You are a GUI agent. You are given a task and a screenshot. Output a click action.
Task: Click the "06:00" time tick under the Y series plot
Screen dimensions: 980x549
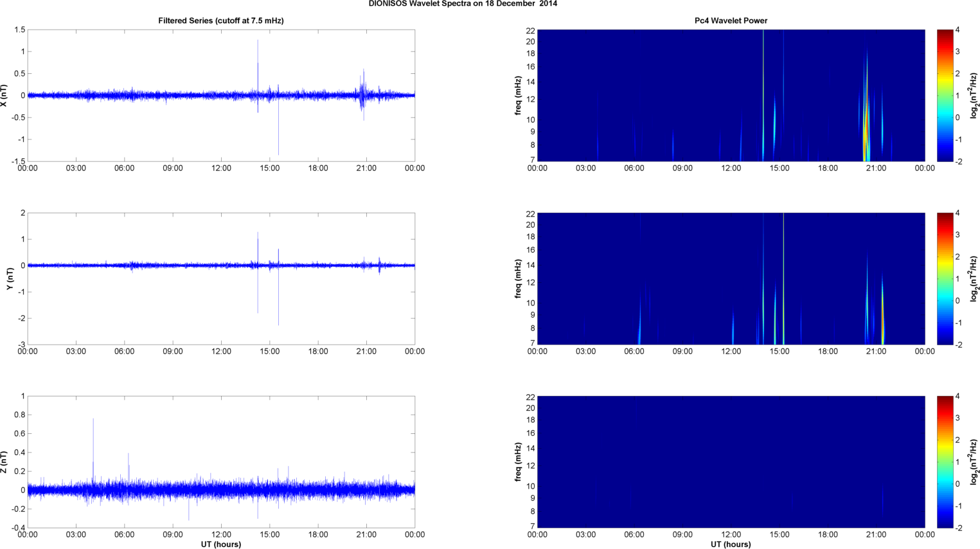pos(125,352)
